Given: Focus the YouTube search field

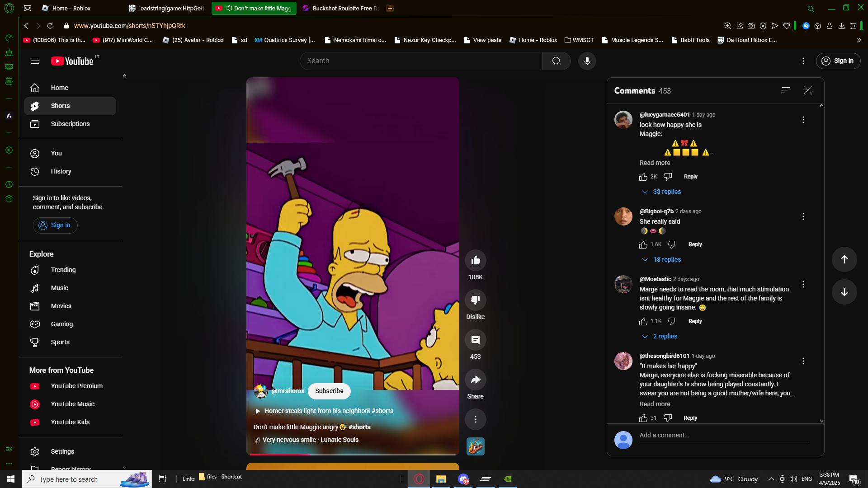Looking at the screenshot, I should [x=421, y=61].
